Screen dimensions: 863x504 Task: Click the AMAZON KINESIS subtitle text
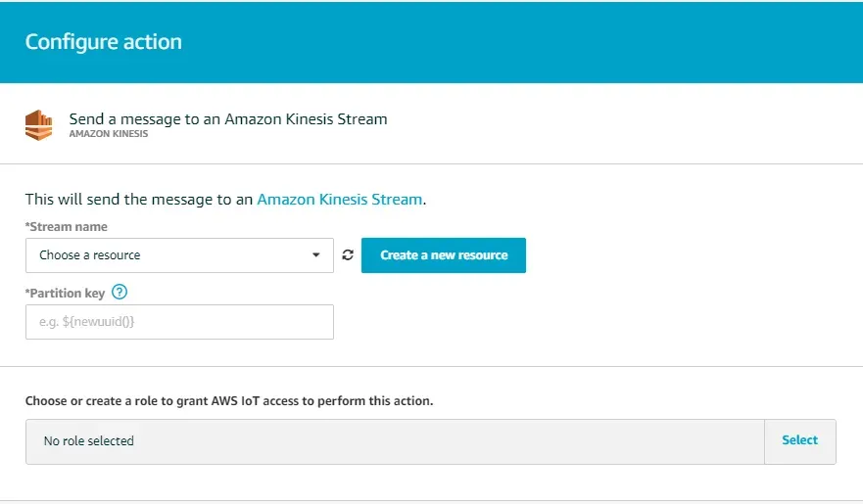pos(109,133)
